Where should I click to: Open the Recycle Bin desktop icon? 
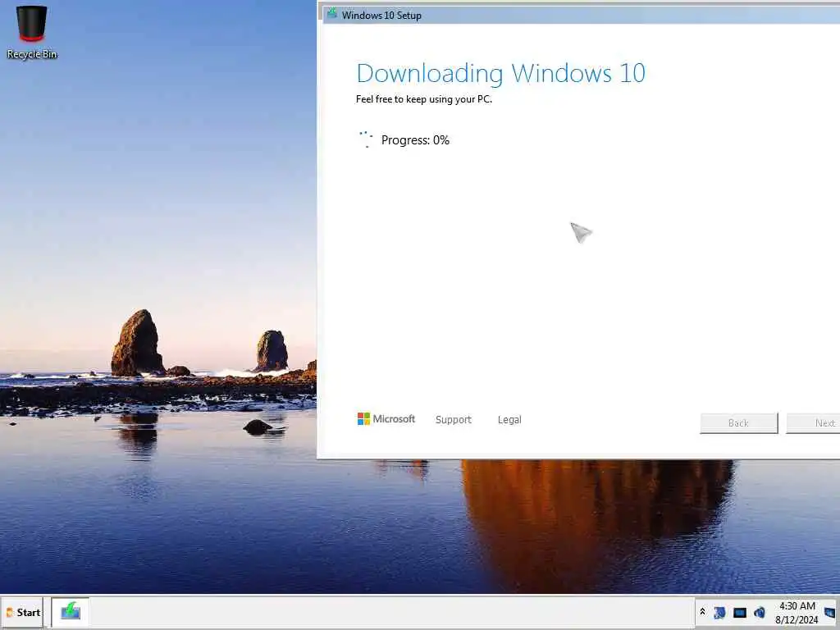(x=32, y=32)
